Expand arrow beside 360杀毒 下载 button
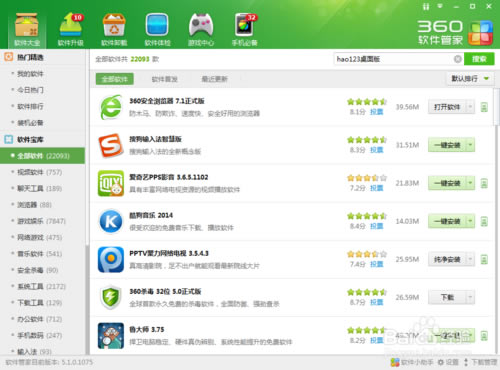This screenshot has height=370, width=500. [x=470, y=297]
